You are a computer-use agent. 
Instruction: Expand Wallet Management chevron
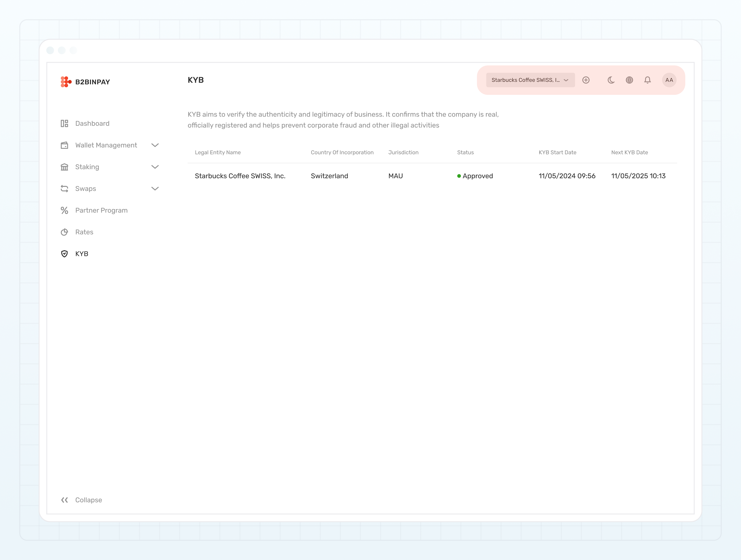tap(155, 145)
